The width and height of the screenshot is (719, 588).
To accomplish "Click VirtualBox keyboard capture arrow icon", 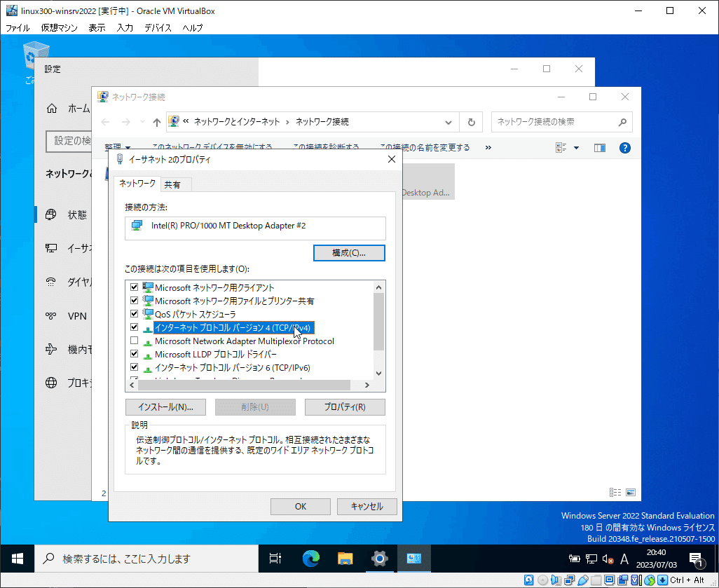I will (662, 580).
